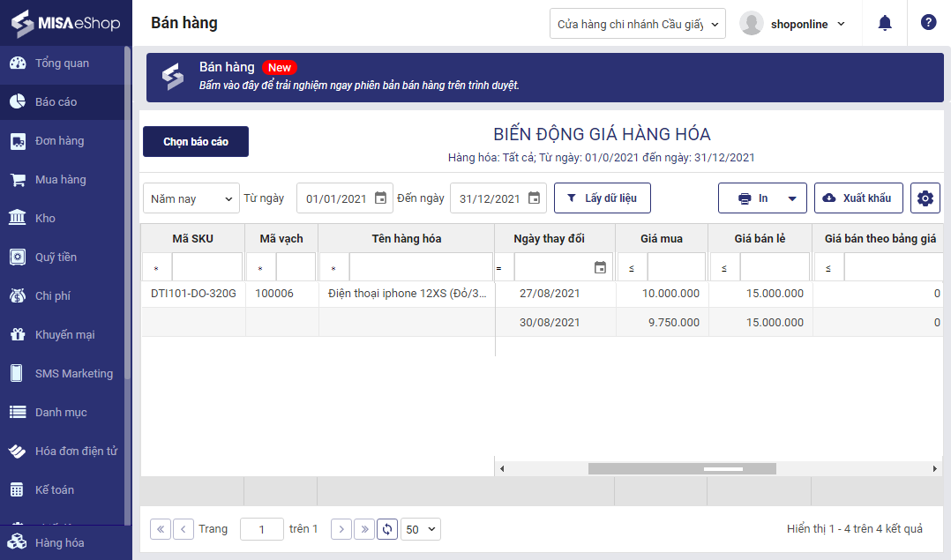Open Giá bán lẻ filter operator selector
Image resolution: width=951 pixels, height=560 pixels.
tap(724, 267)
